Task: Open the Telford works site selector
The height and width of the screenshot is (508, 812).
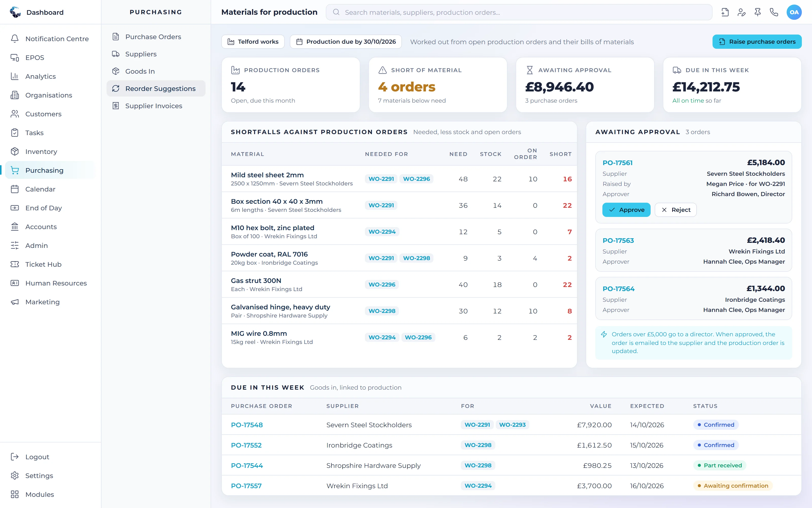Action: 253,42
